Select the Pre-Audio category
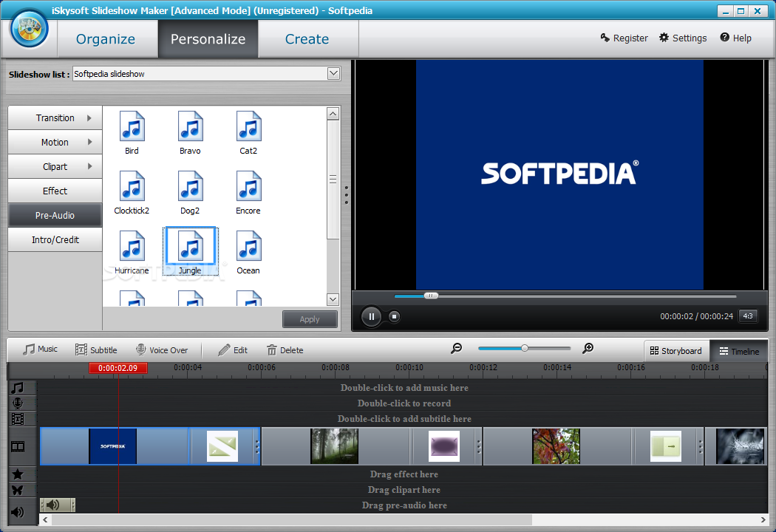The image size is (776, 532). 55,215
